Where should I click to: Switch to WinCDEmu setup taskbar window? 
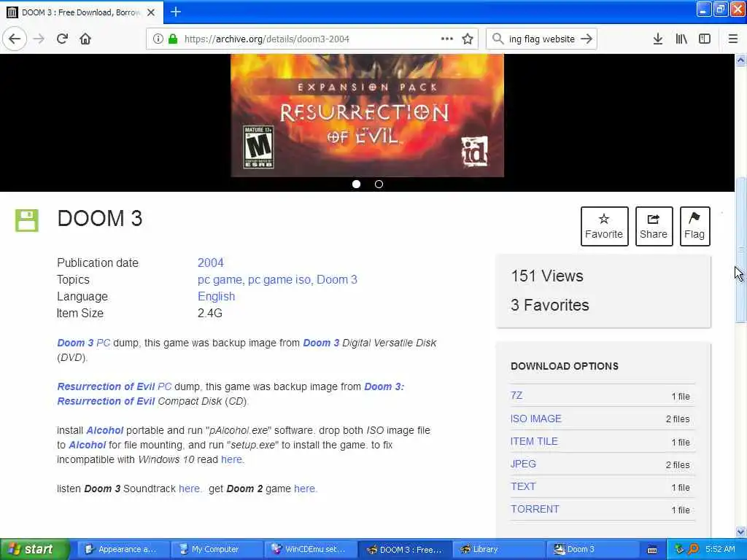pos(309,550)
